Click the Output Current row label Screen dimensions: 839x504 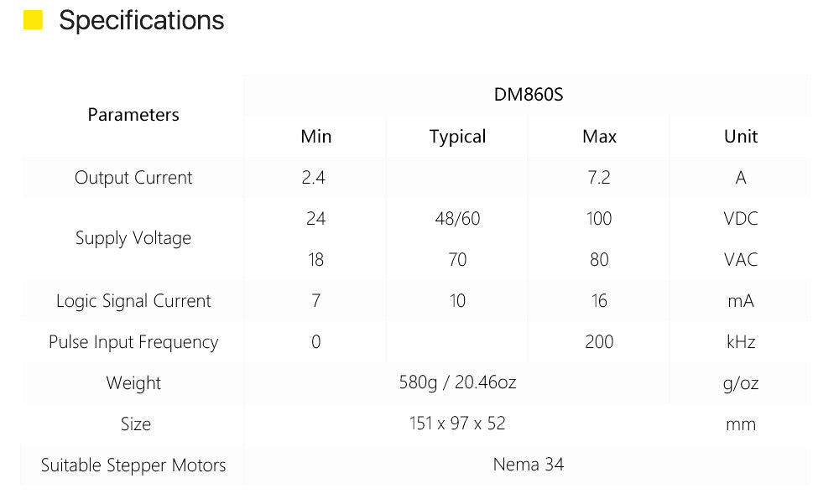(x=133, y=178)
